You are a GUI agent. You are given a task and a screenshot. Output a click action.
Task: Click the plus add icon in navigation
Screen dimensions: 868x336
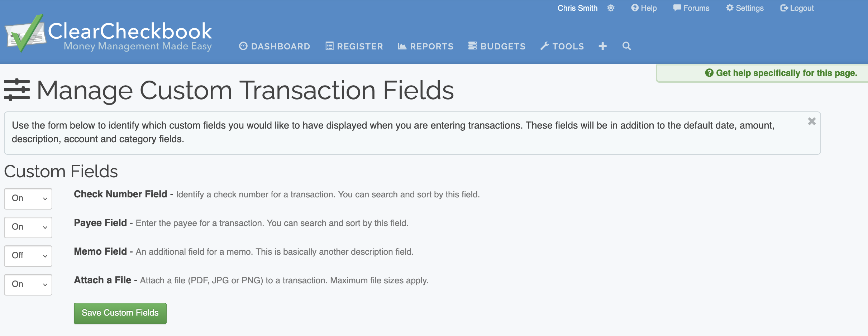pyautogui.click(x=602, y=46)
